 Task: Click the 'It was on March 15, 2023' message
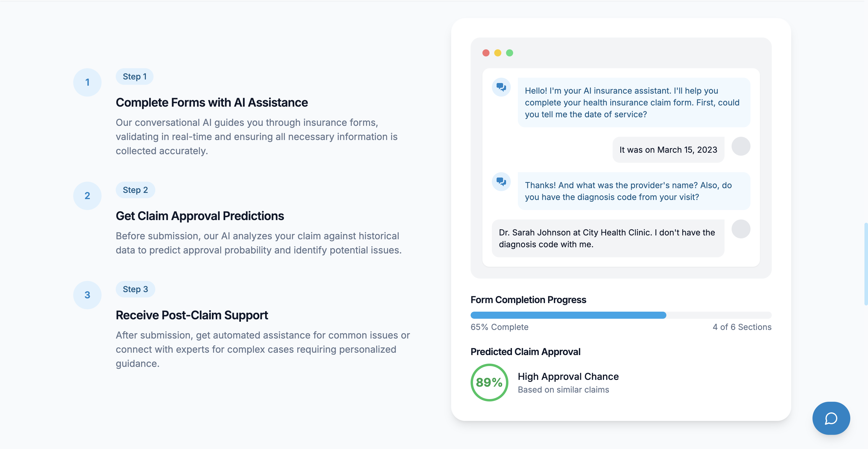(x=668, y=150)
